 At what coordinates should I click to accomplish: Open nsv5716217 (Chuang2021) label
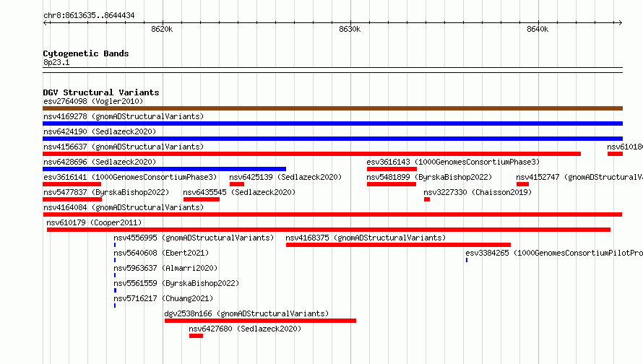[163, 298]
